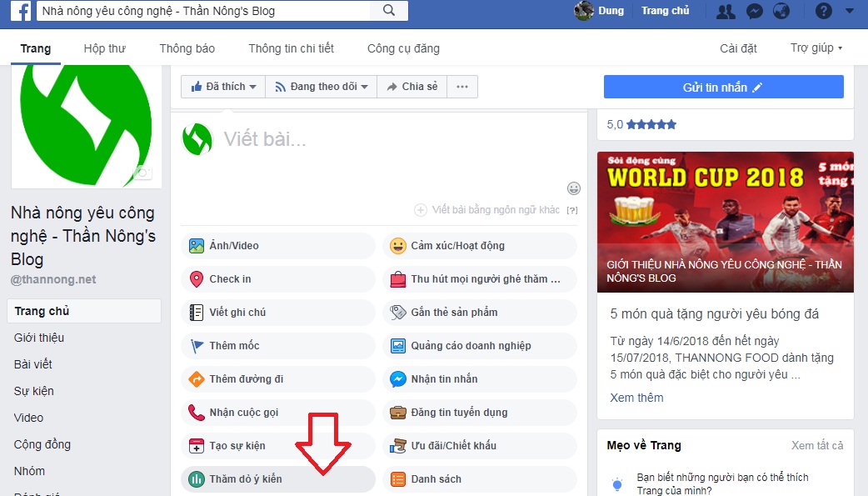868x496 pixels.
Task: Select Trang chủ in left sidebar
Action: (84, 311)
